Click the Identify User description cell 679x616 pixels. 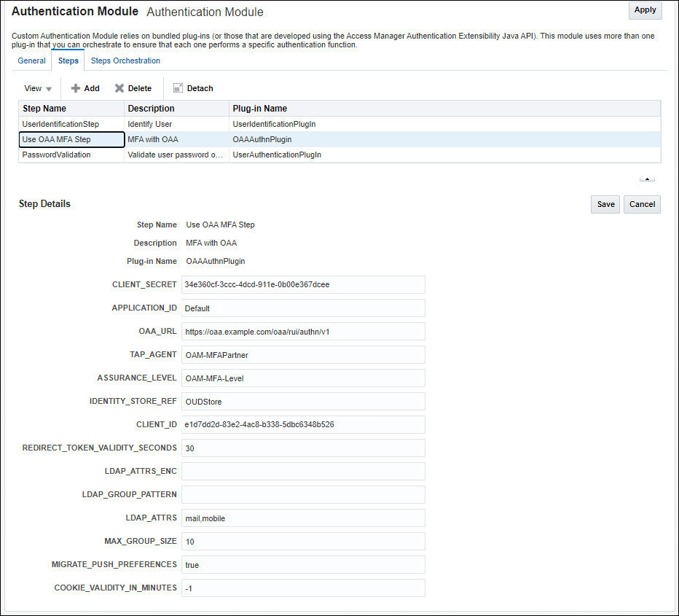click(177, 124)
